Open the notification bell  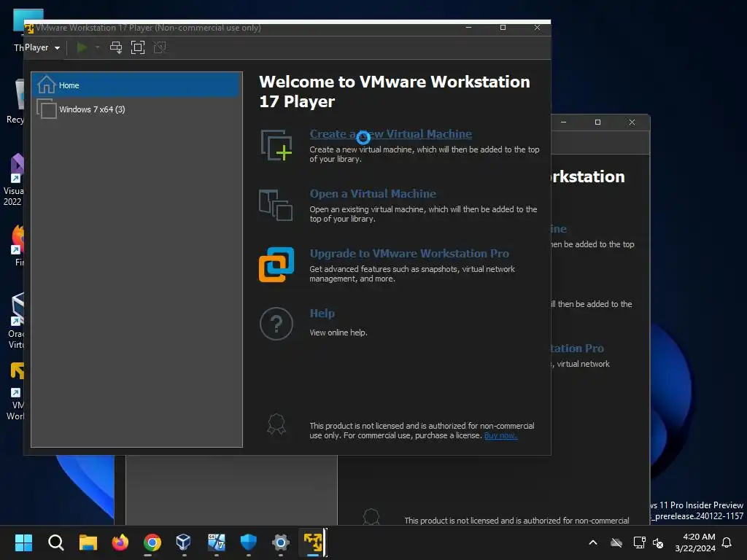click(727, 542)
